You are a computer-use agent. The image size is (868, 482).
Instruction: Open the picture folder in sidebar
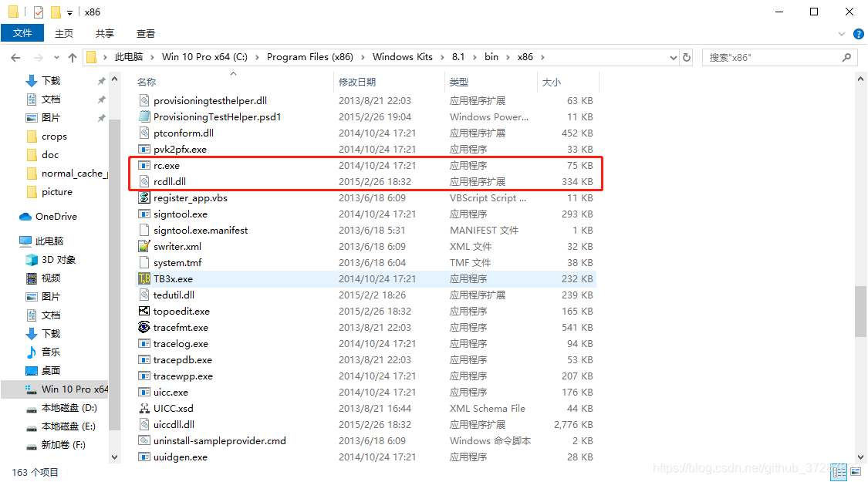(57, 192)
